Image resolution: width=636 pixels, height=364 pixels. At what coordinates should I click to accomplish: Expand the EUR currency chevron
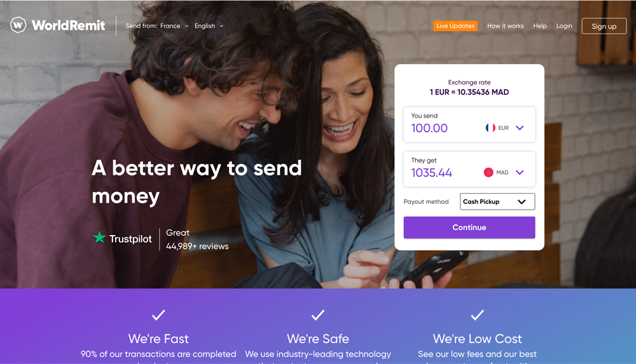click(520, 128)
